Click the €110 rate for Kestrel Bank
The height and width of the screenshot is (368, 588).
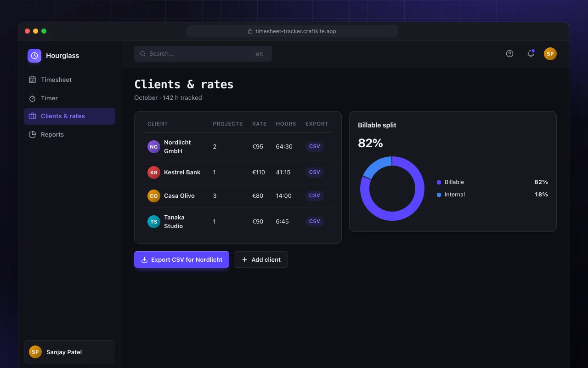(259, 172)
